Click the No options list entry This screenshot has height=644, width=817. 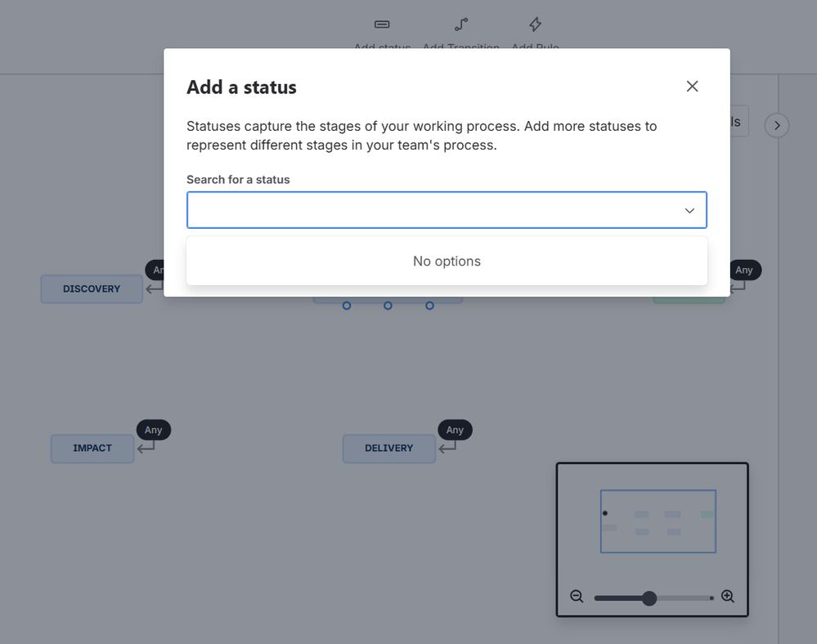pos(447,262)
